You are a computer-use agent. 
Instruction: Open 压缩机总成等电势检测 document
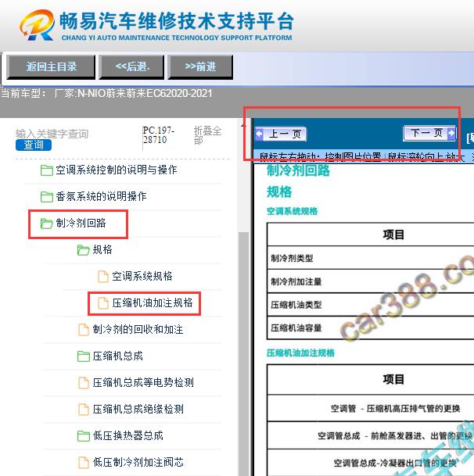(143, 382)
